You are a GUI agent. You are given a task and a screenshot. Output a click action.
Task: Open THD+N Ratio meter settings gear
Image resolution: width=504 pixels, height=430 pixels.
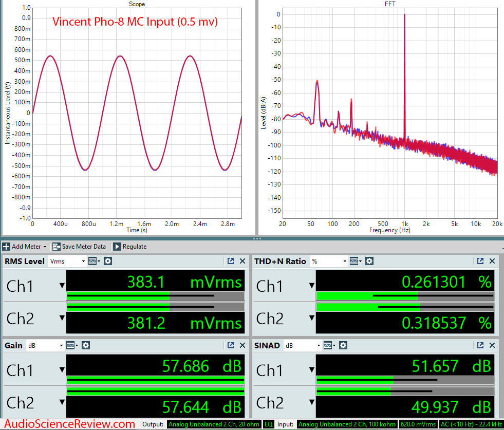point(369,261)
